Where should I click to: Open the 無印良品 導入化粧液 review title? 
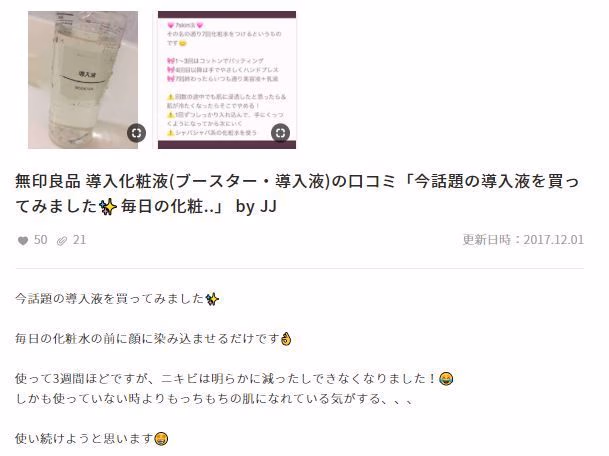[298, 194]
